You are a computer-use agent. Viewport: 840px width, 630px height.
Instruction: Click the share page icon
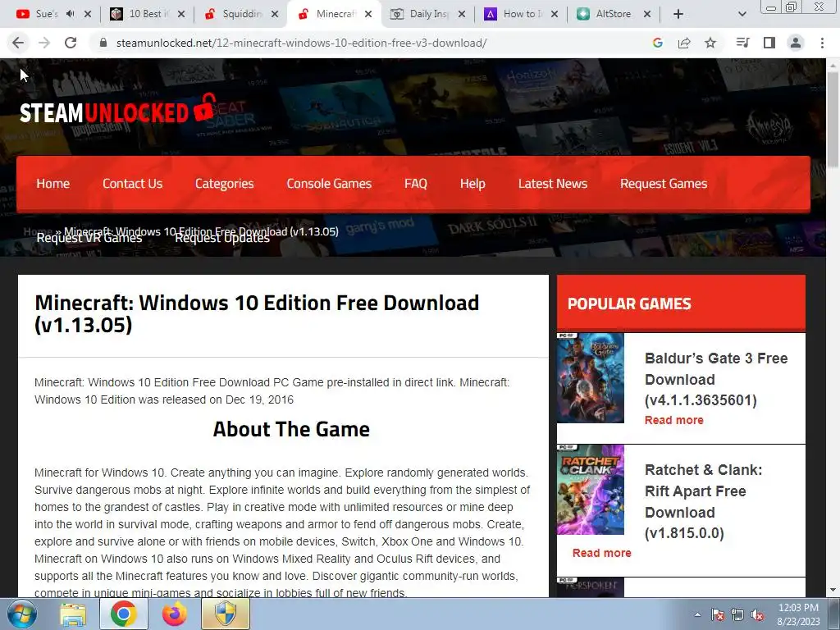(684, 43)
